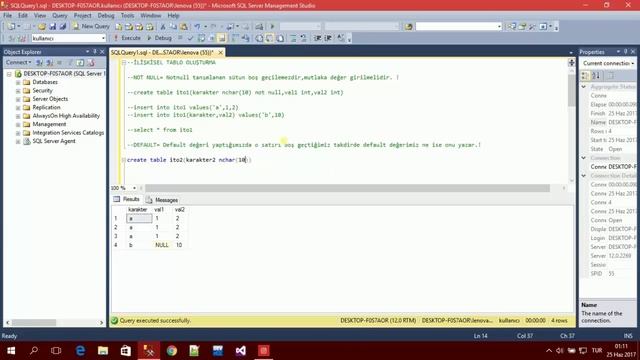Image resolution: width=640 pixels, height=360 pixels.
Task: Click the Comment out selected lines icon
Action: pos(293,38)
